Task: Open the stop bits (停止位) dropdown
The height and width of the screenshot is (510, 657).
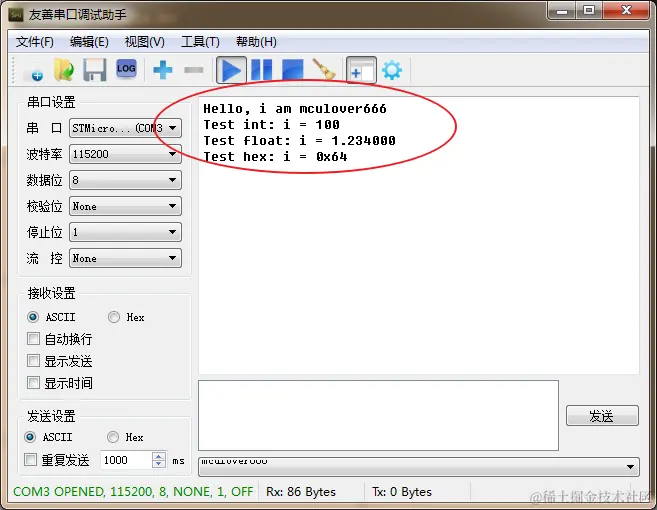Action: coord(125,232)
